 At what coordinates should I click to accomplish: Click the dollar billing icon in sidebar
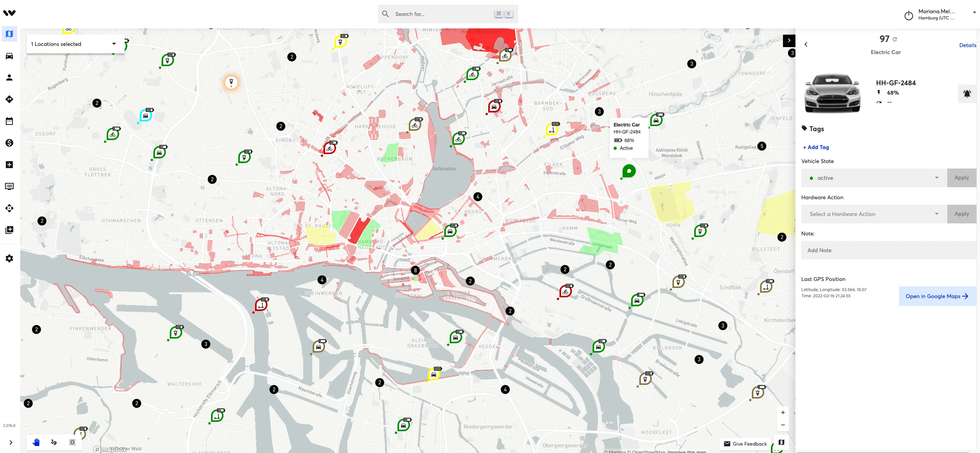[9, 143]
